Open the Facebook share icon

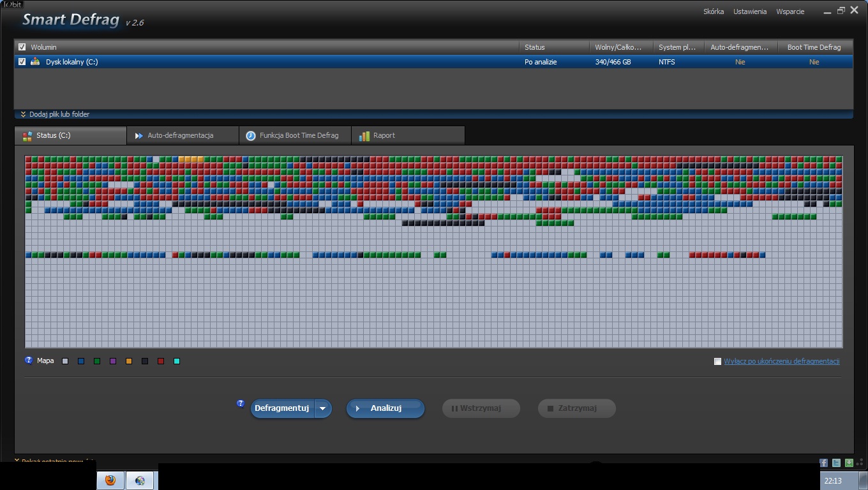click(x=823, y=463)
